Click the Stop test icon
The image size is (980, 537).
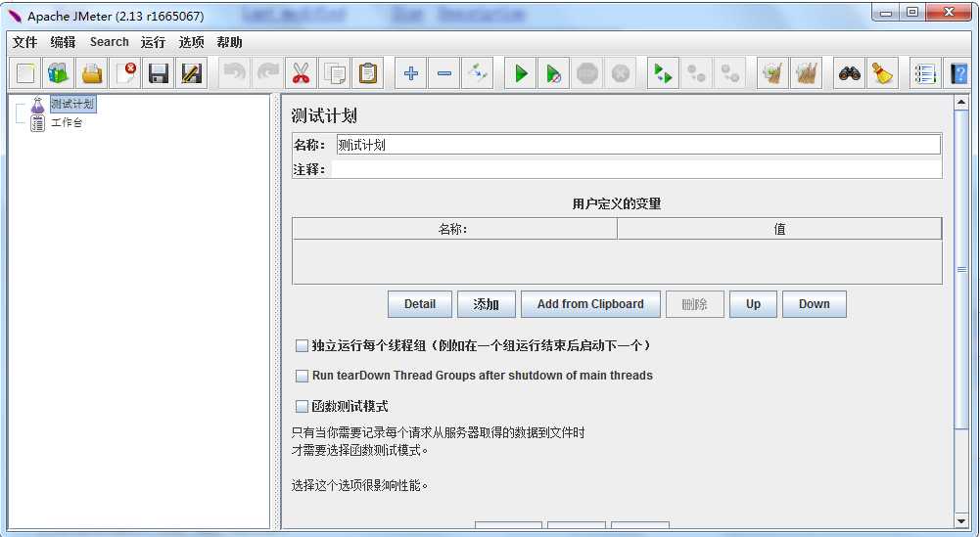[x=586, y=73]
